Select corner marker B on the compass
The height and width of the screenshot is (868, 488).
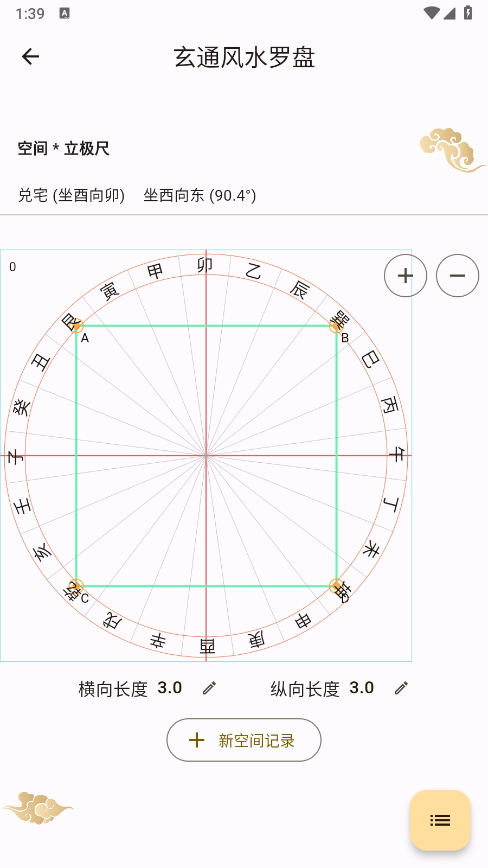click(x=335, y=325)
